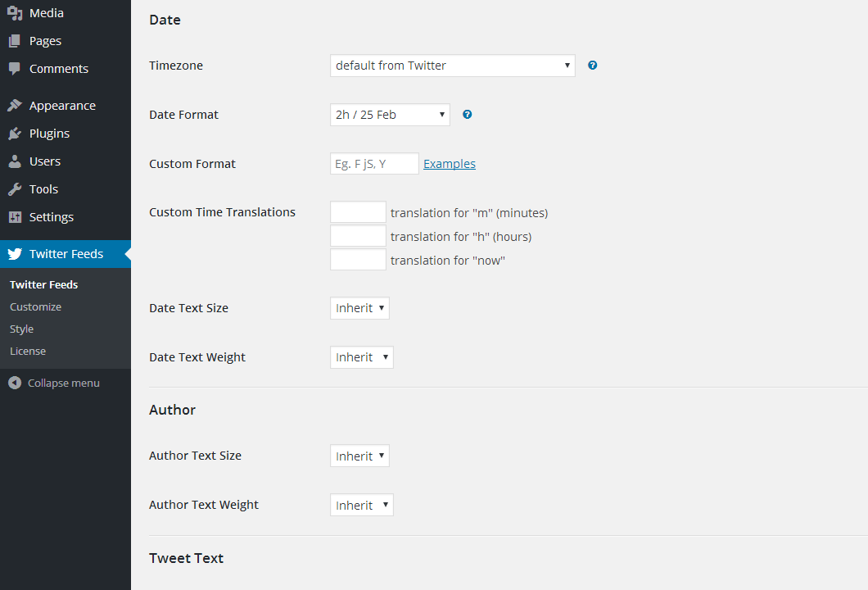Click the Appearance paintbrush icon
This screenshot has width=868, height=590.
15,106
